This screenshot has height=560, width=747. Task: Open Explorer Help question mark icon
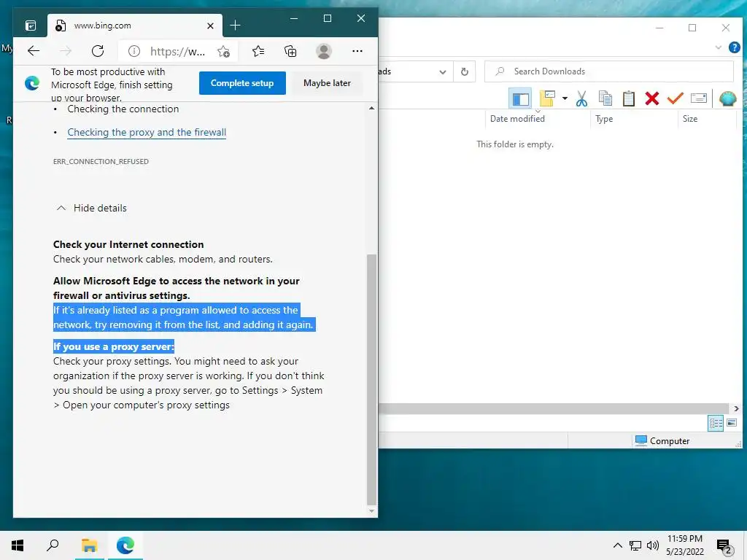[734, 47]
